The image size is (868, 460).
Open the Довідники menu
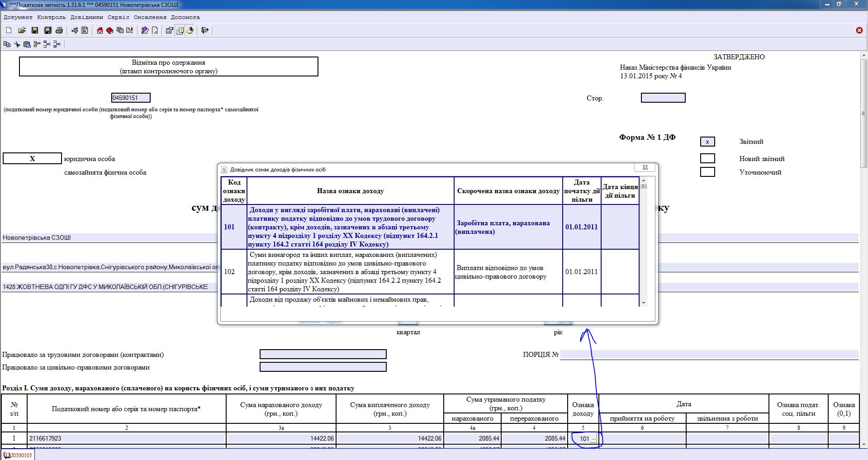pyautogui.click(x=87, y=17)
